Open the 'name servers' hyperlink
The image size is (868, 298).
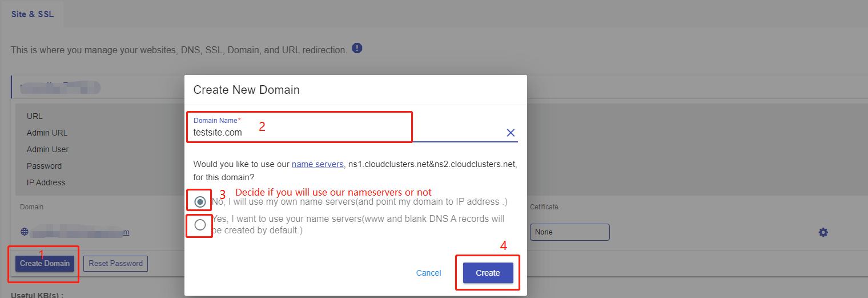pos(318,164)
